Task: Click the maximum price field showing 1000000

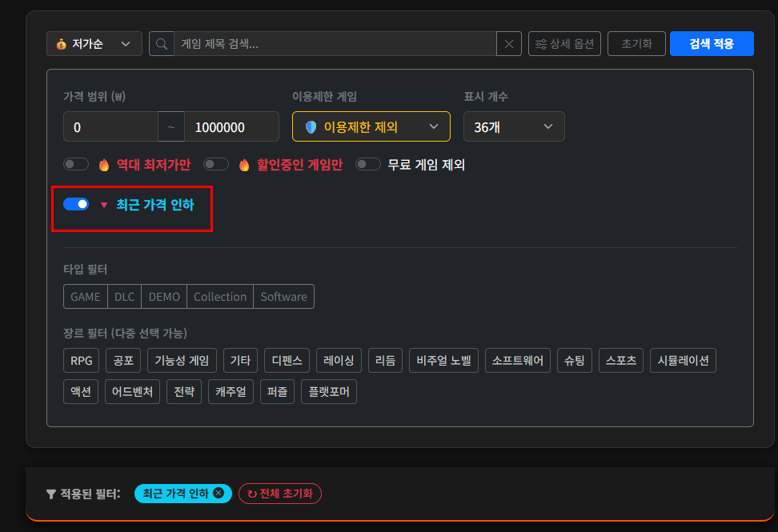Action: point(231,127)
